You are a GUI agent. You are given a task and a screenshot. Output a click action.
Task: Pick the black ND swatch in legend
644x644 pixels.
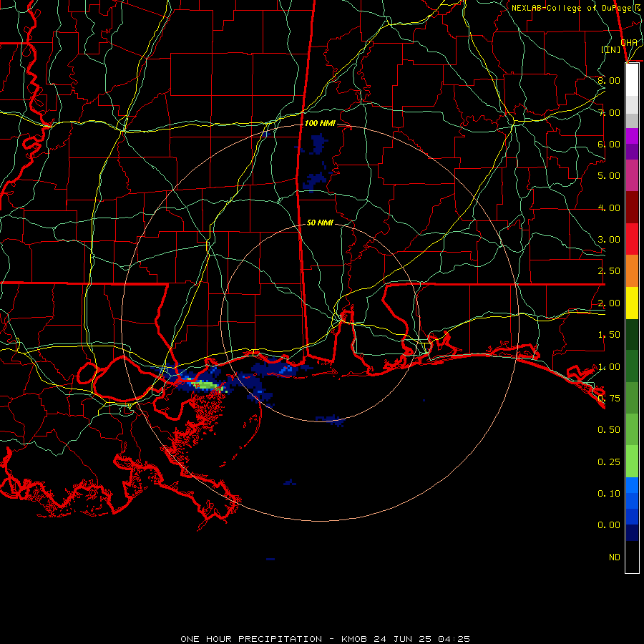tap(632, 557)
